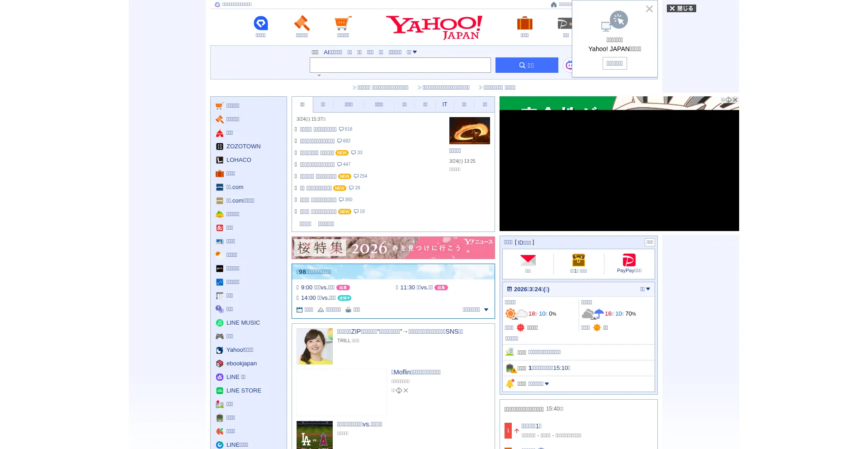Open the train info link mentioning 15:10

[x=549, y=368]
